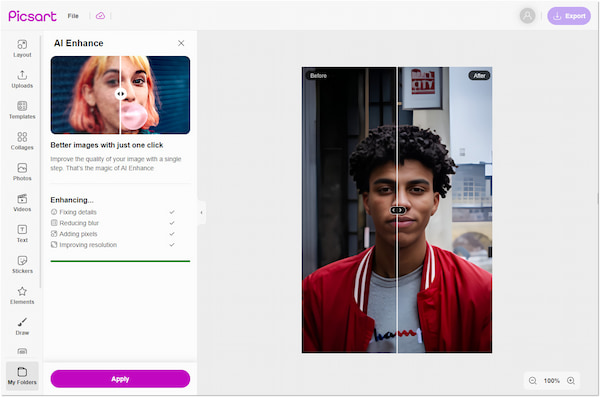Click the zoom in magnifier icon
Screen dimensions: 600x397
pyautogui.click(x=571, y=381)
